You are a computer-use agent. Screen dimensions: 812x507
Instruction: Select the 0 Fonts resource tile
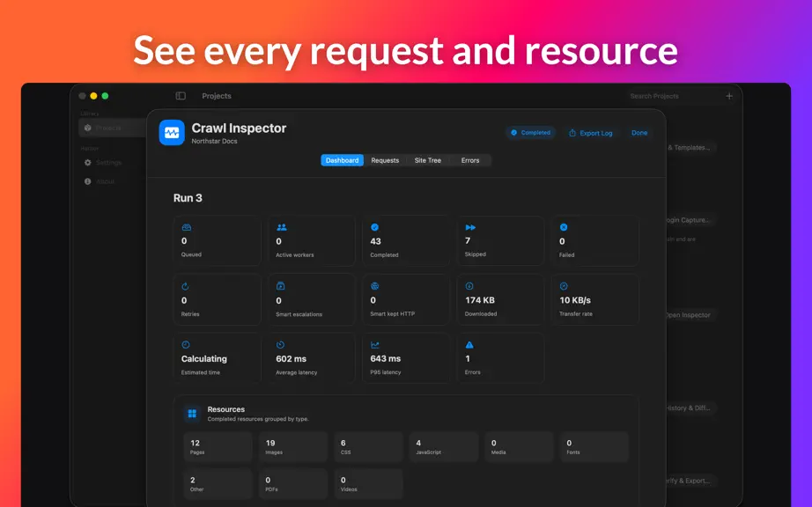pyautogui.click(x=594, y=447)
